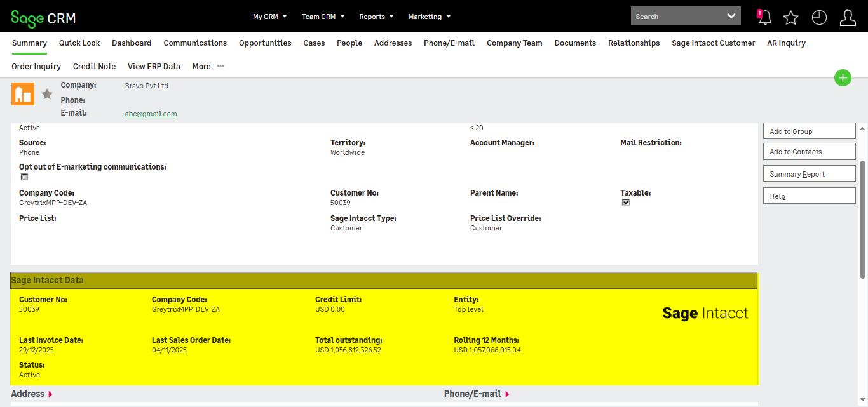Image resolution: width=868 pixels, height=407 pixels.
Task: Click the vertical page scrollbar
Action: (x=862, y=219)
